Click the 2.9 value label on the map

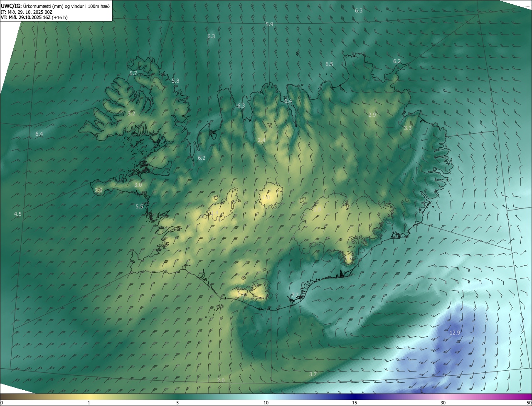point(372,115)
